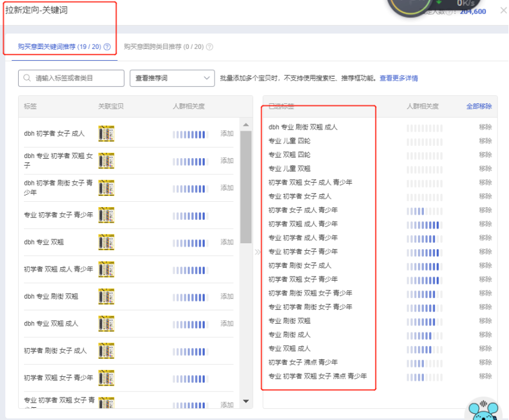Remove selected tag 专业 双翘 四轮
This screenshot has height=420, width=509.
tap(485, 155)
